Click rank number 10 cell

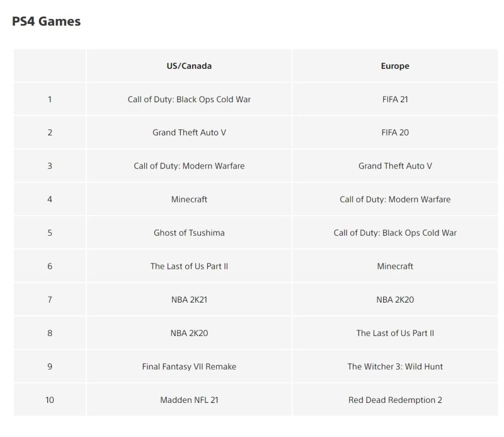pyautogui.click(x=50, y=400)
